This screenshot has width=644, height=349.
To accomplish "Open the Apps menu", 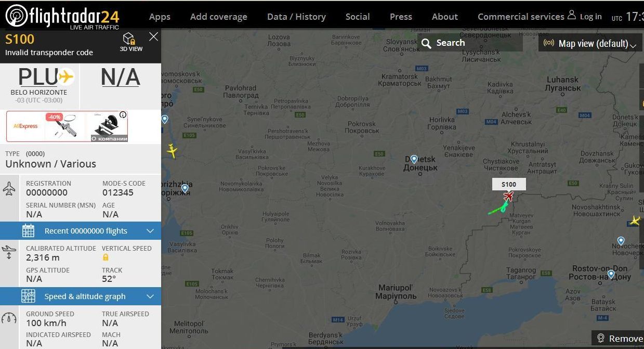I will 160,17.
